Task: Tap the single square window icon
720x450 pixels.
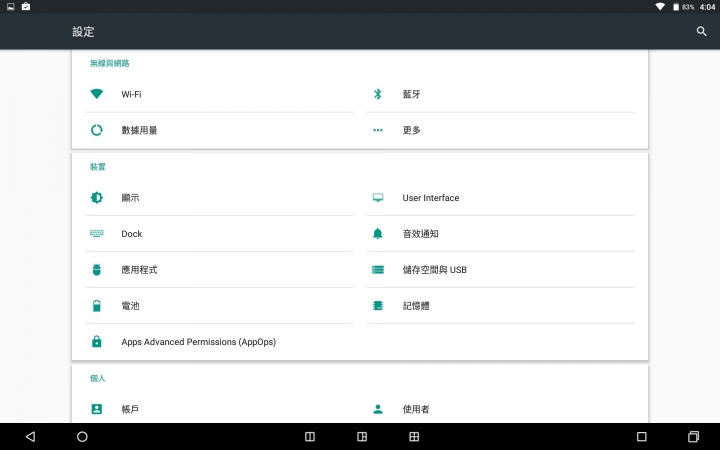Action: (x=641, y=436)
